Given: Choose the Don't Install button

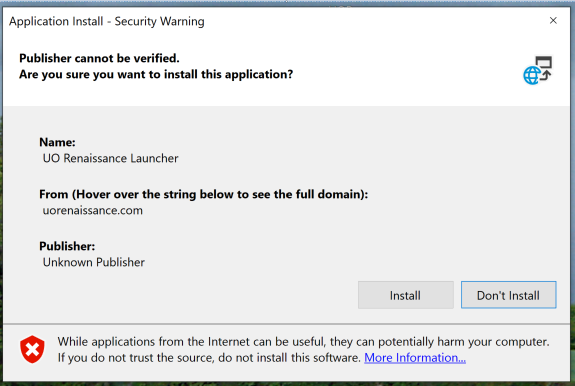Looking at the screenshot, I should point(508,295).
